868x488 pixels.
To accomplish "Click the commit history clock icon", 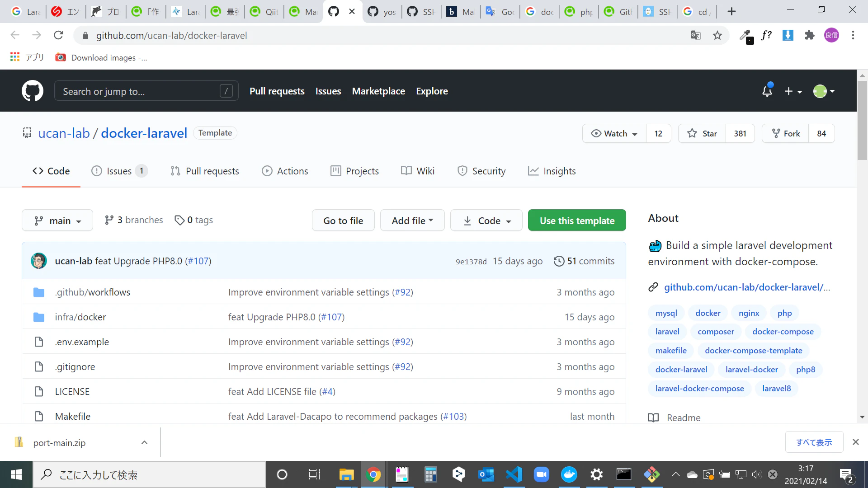I will click(x=559, y=261).
